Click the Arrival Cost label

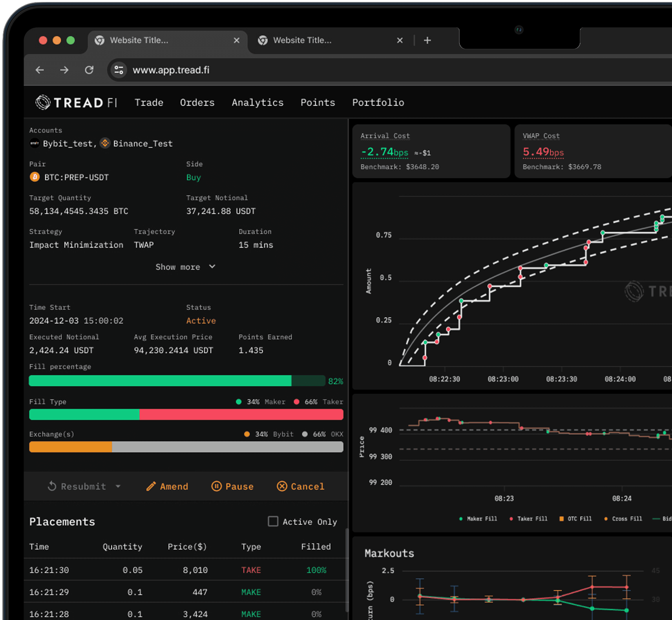[385, 136]
